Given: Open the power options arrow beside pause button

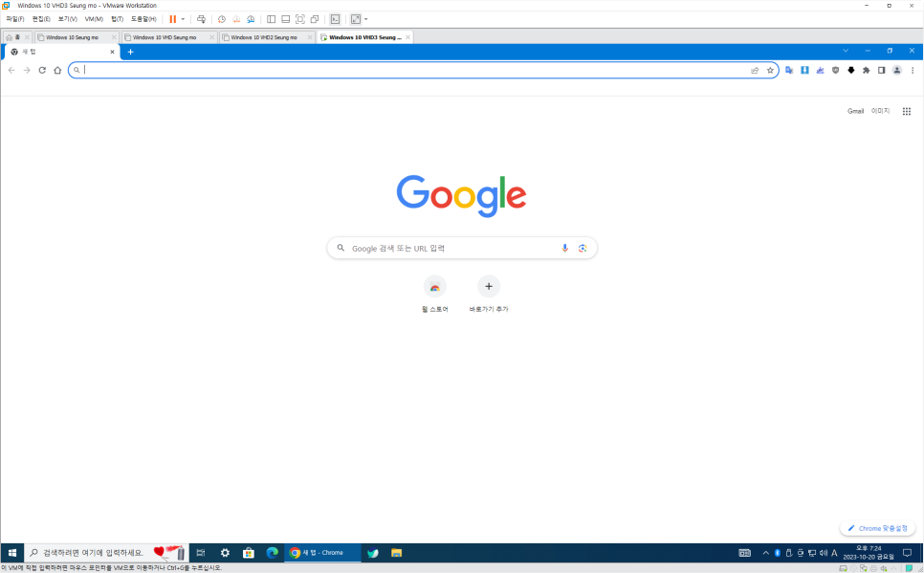Looking at the screenshot, I should (x=183, y=19).
